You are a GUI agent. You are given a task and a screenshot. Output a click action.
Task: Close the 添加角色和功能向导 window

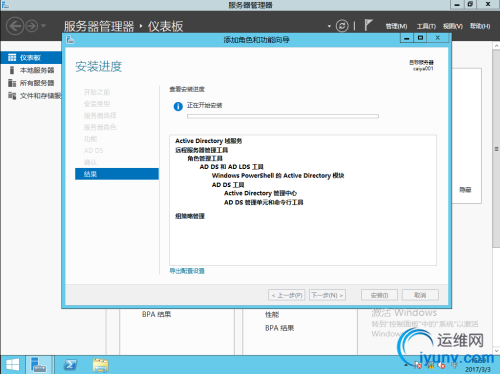[438, 38]
